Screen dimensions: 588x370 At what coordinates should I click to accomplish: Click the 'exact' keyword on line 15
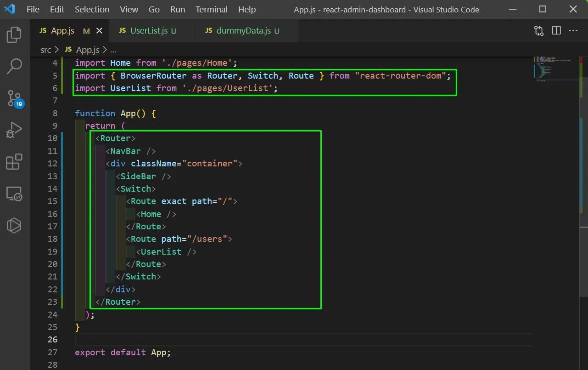(x=174, y=201)
